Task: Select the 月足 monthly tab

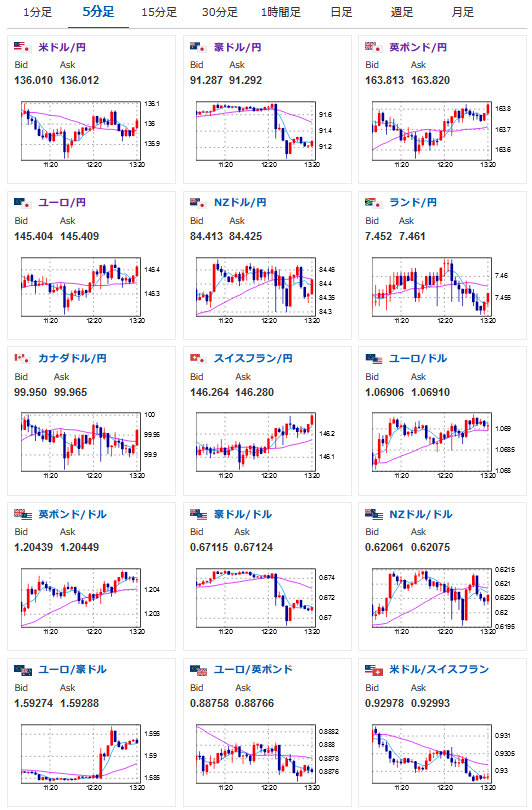Action: click(x=462, y=12)
